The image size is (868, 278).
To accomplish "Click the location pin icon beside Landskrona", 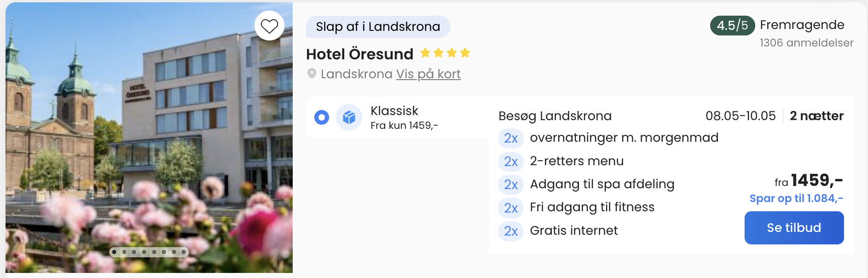I will click(312, 74).
